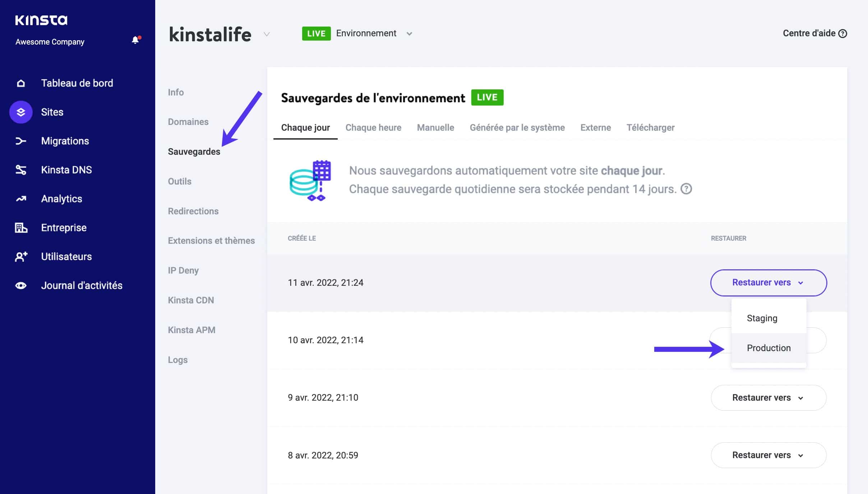Click the Entreprise building icon
Screen dimensions: 868x494
pyautogui.click(x=20, y=227)
